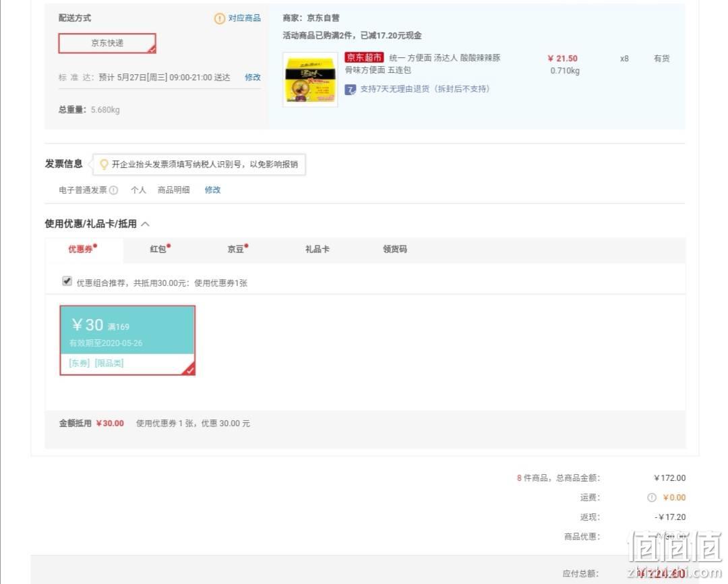This screenshot has height=584, width=728.
Task: Click the 商品明细 invoice content text
Action: point(174,190)
